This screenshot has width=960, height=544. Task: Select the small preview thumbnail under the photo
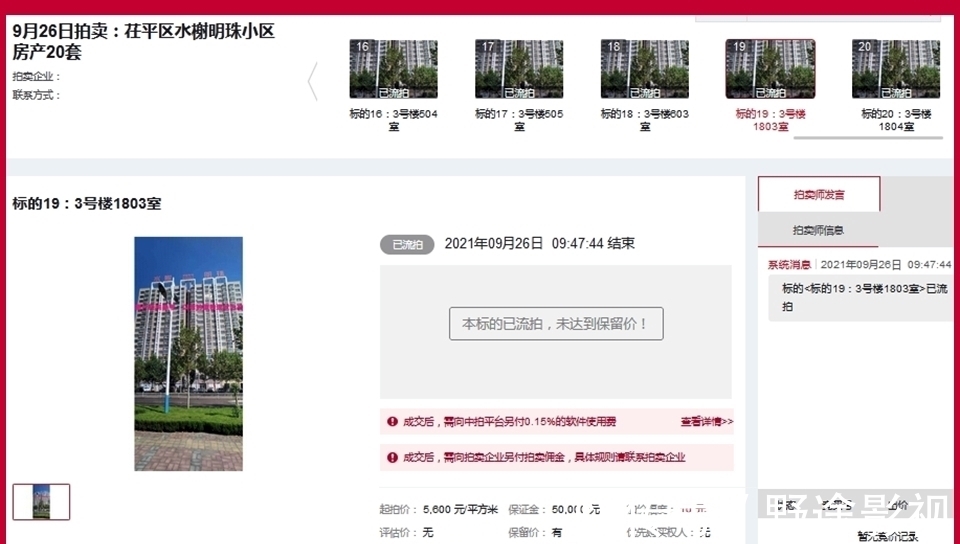pos(42,502)
